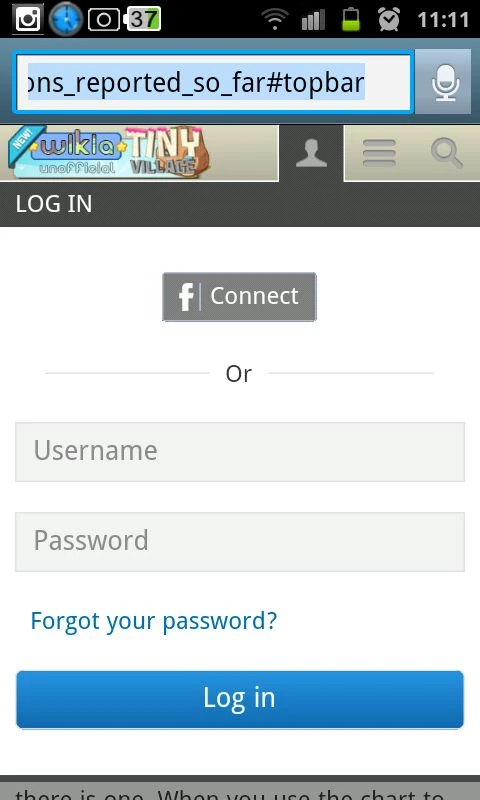Tap the battery 37 notification icon
480x800 pixels.
tap(142, 19)
